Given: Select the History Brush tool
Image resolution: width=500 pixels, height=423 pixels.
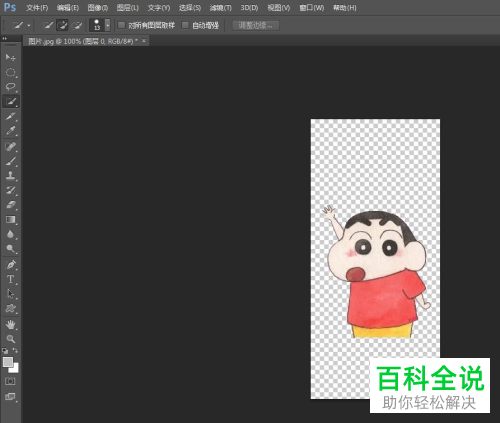Looking at the screenshot, I should [x=10, y=190].
